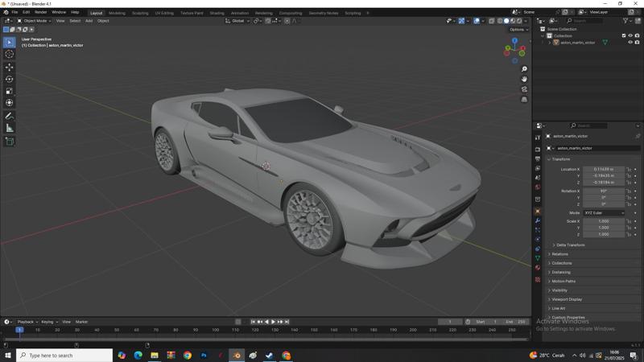Open the Object Mode dropdown
Image resolution: width=644 pixels, height=362 pixels.
[34, 21]
